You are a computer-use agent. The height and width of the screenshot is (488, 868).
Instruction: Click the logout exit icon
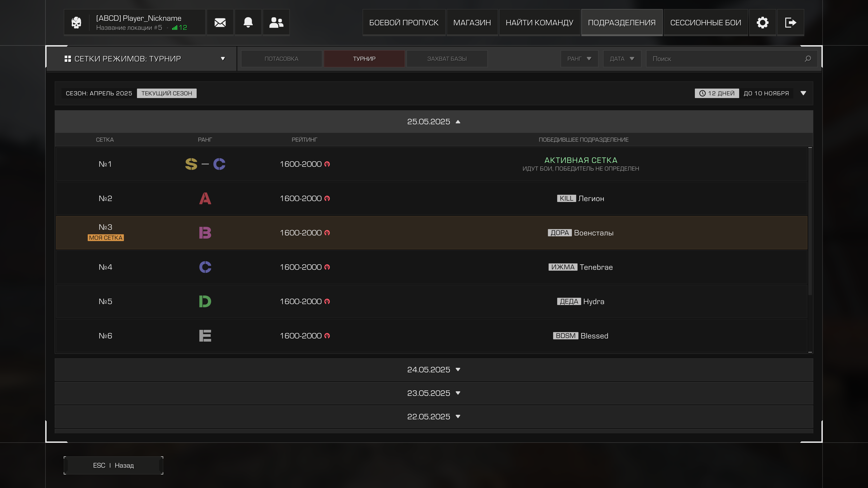pyautogui.click(x=790, y=23)
